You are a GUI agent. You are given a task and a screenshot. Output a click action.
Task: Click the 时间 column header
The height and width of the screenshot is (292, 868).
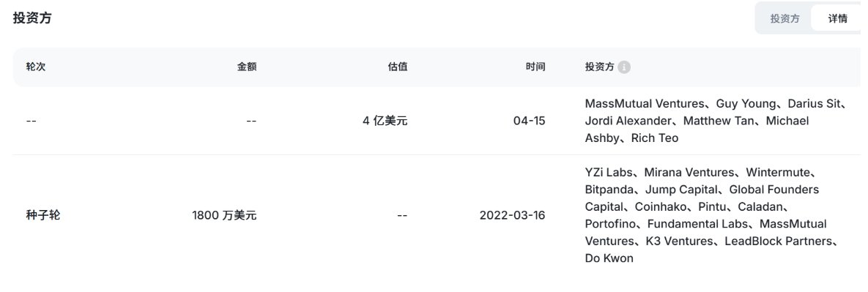pyautogui.click(x=535, y=67)
